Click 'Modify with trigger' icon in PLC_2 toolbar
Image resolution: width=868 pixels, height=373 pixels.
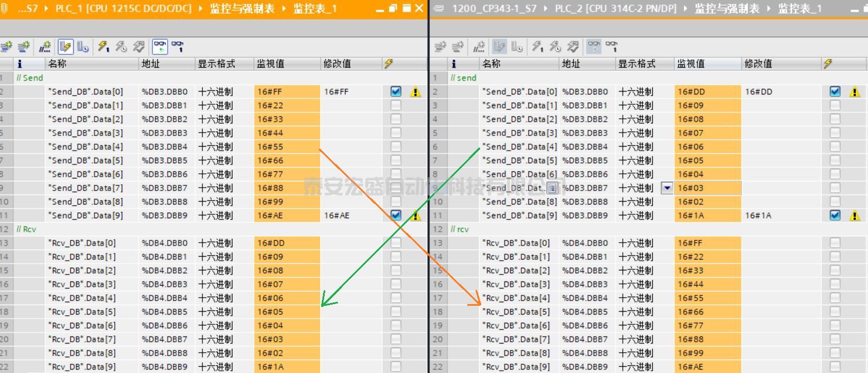[555, 47]
